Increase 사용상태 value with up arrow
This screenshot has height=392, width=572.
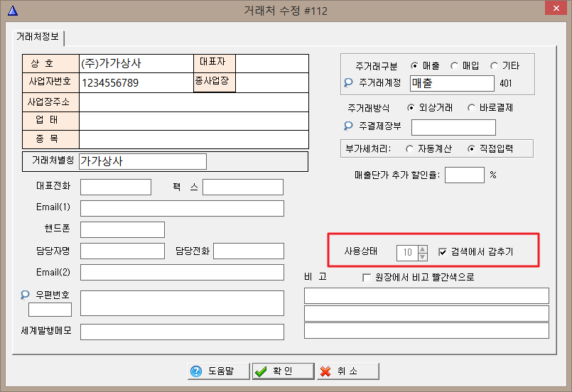(423, 249)
